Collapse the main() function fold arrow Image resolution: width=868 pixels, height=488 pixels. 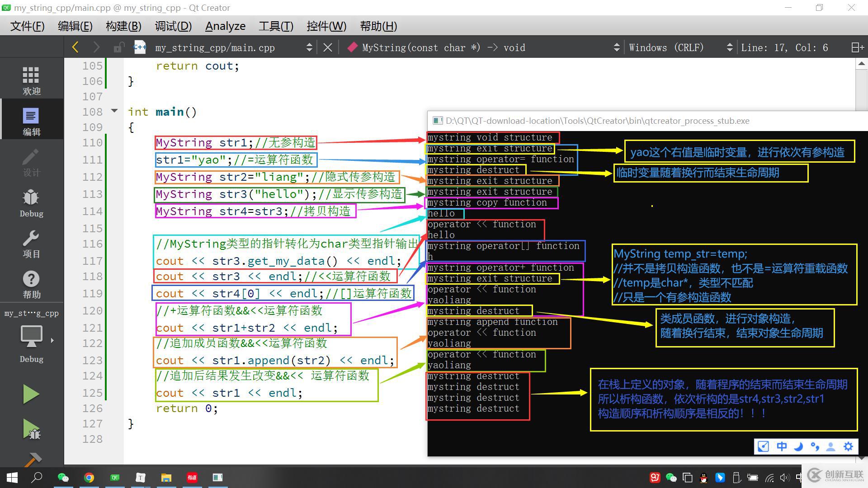click(x=114, y=111)
